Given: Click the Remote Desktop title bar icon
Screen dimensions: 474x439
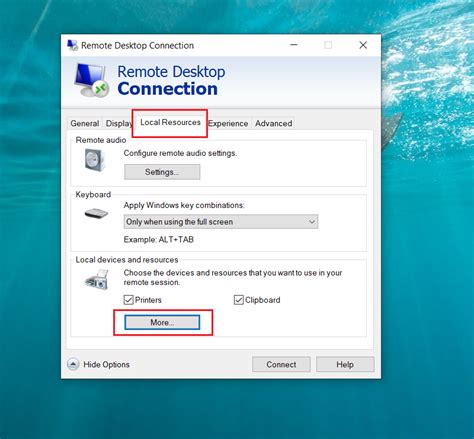Looking at the screenshot, I should pos(72,45).
